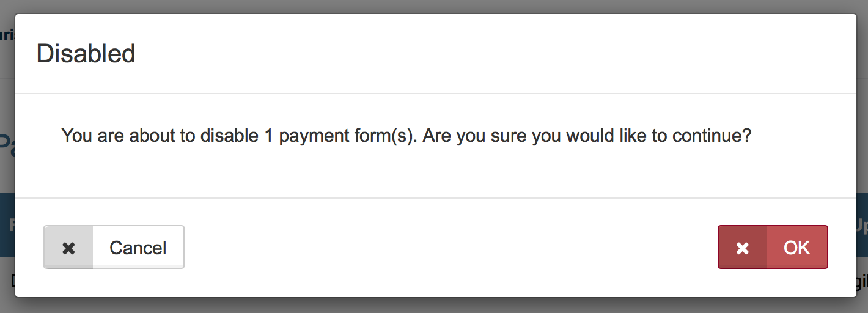Click the white X icon beside OK
This screenshot has width=868, height=313.
743,248
